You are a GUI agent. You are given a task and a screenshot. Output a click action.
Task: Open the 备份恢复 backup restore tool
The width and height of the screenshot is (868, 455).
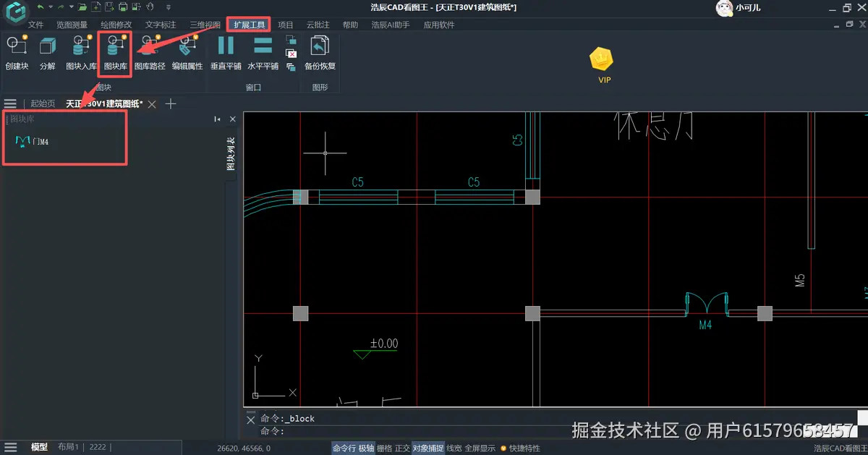coord(320,54)
